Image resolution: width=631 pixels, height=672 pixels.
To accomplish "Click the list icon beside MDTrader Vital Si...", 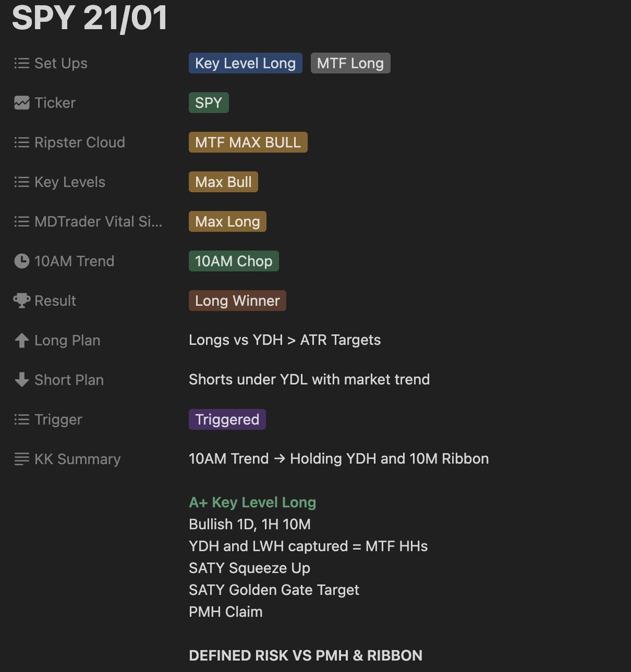I will coord(22,222).
